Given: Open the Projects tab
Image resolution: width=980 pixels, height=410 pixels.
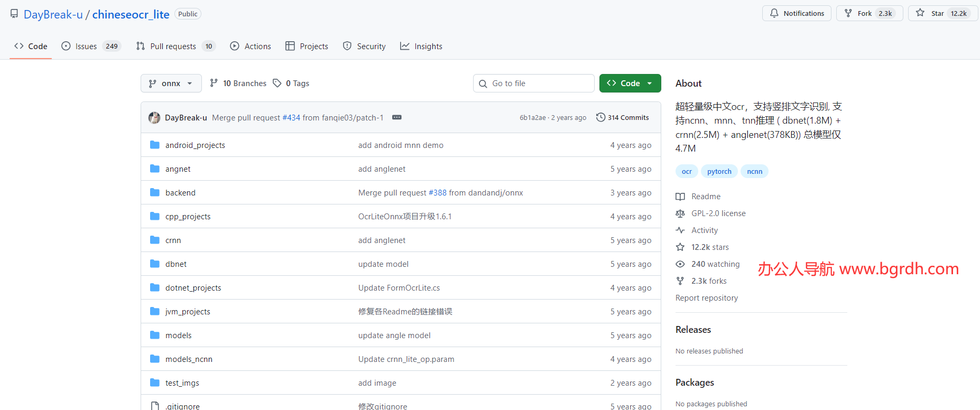Looking at the screenshot, I should click(x=307, y=46).
